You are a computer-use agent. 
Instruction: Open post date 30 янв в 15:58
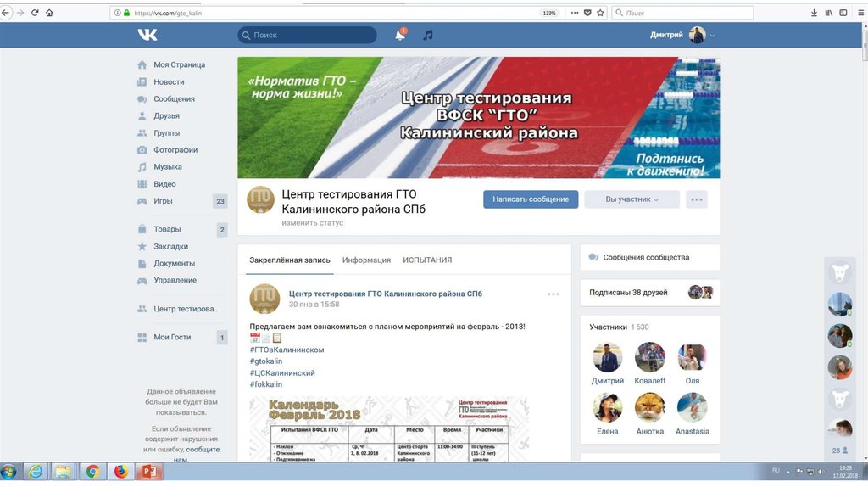coord(314,305)
